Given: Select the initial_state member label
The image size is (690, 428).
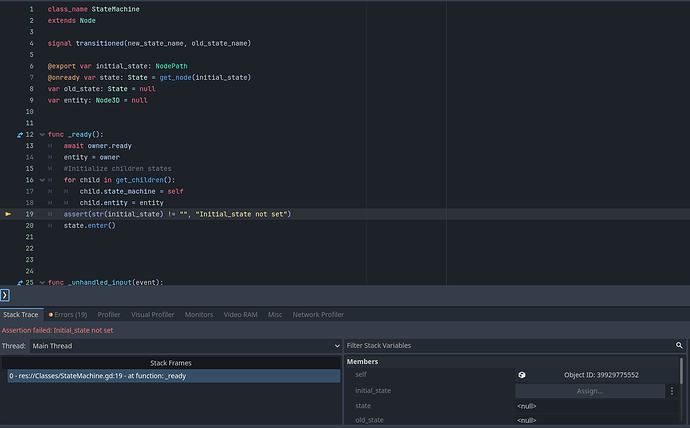Looking at the screenshot, I should (x=373, y=391).
